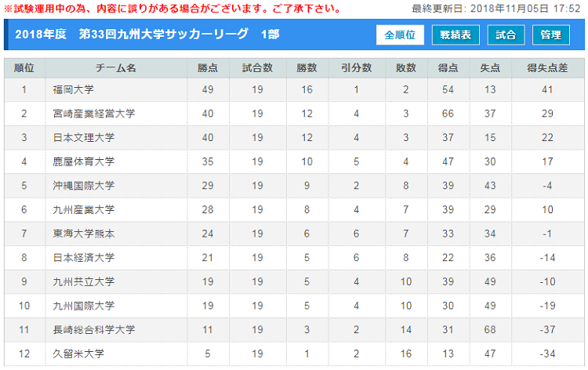588x370 pixels.
Task: Click the 日本文理大学 team name
Action: pyautogui.click(x=84, y=138)
